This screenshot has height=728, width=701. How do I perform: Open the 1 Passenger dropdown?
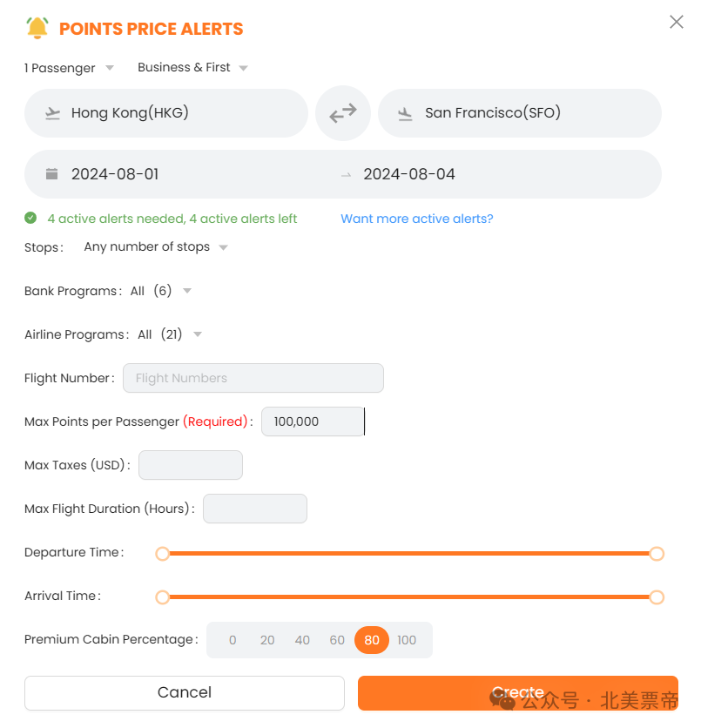[x=69, y=68]
